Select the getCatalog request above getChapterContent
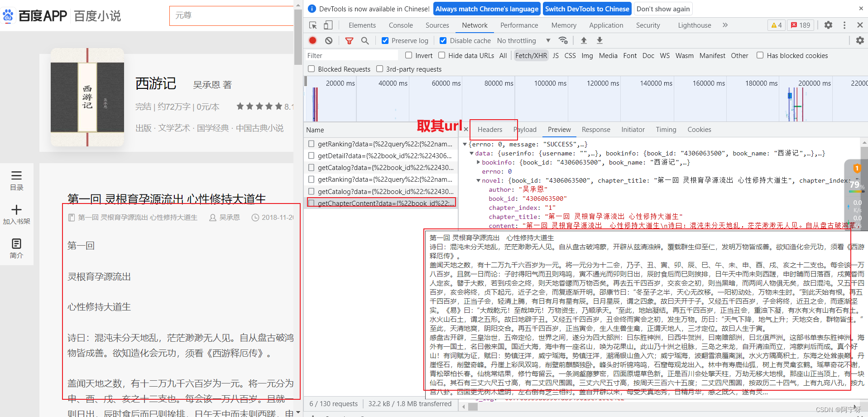Screen dimensions: 868x417 tap(381, 191)
